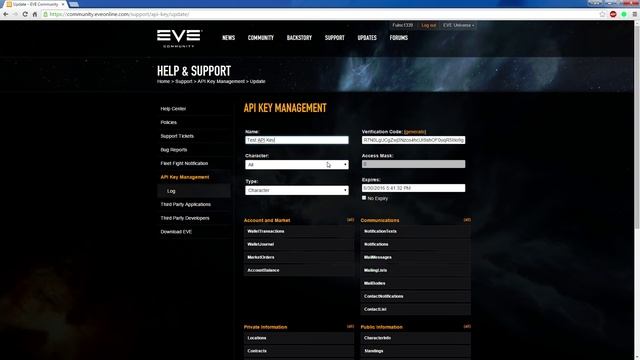Open Bug Reports in the sidebar
Viewport: 640px width, 360px height.
click(174, 150)
